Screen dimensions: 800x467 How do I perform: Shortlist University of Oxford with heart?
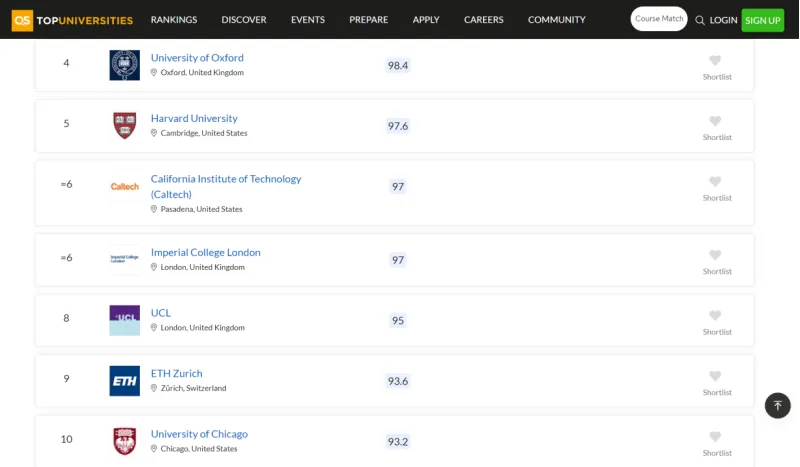pyautogui.click(x=715, y=61)
